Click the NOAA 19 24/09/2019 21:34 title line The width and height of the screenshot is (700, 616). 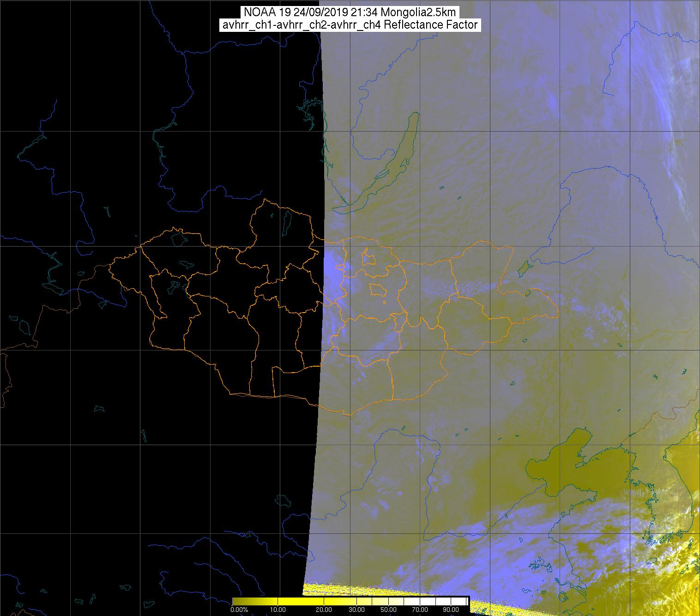tap(350, 12)
